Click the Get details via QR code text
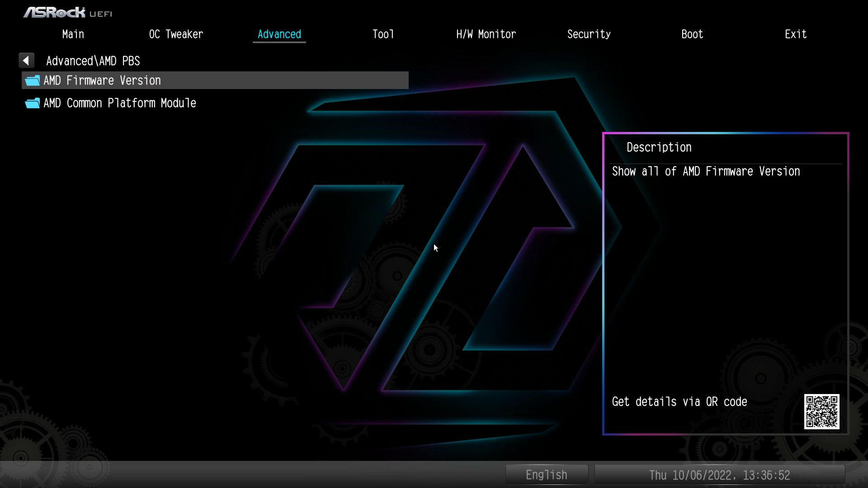The height and width of the screenshot is (488, 868). click(x=679, y=402)
